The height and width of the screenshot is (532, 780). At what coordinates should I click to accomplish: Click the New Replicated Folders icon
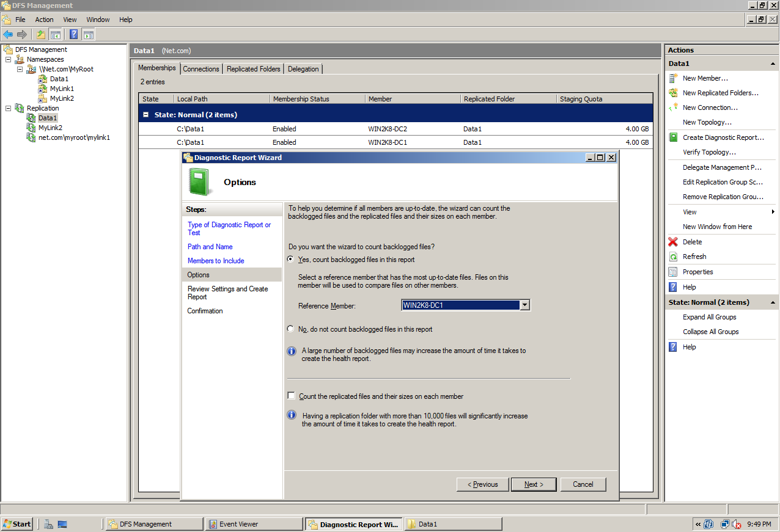[x=674, y=93]
